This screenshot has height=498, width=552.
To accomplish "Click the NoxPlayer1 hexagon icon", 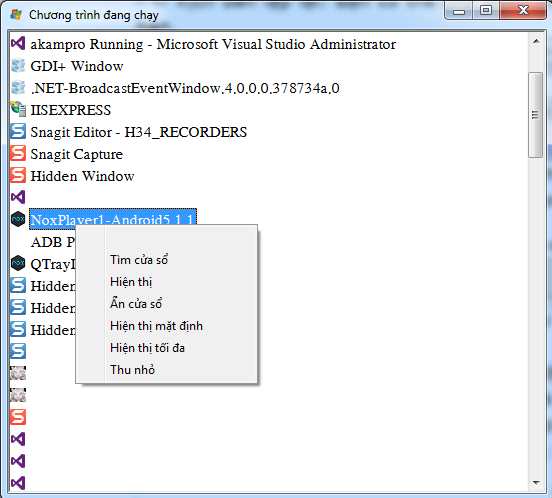I will [18, 219].
